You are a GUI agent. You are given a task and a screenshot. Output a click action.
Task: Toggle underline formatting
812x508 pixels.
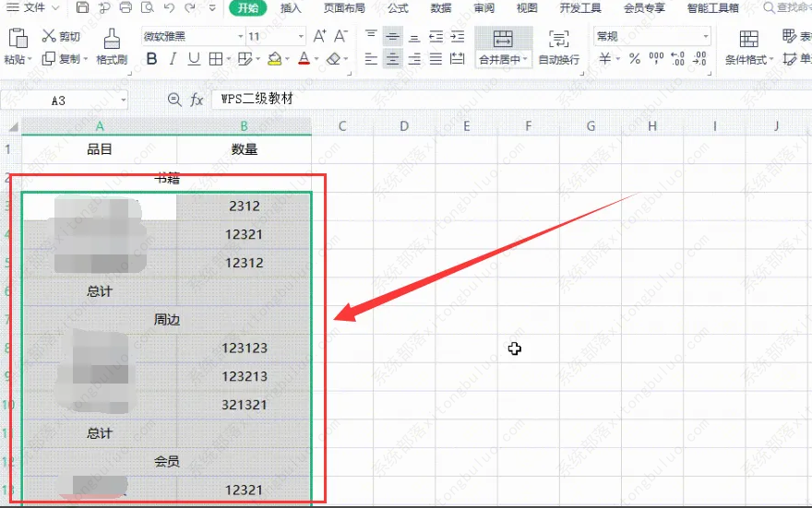194,59
